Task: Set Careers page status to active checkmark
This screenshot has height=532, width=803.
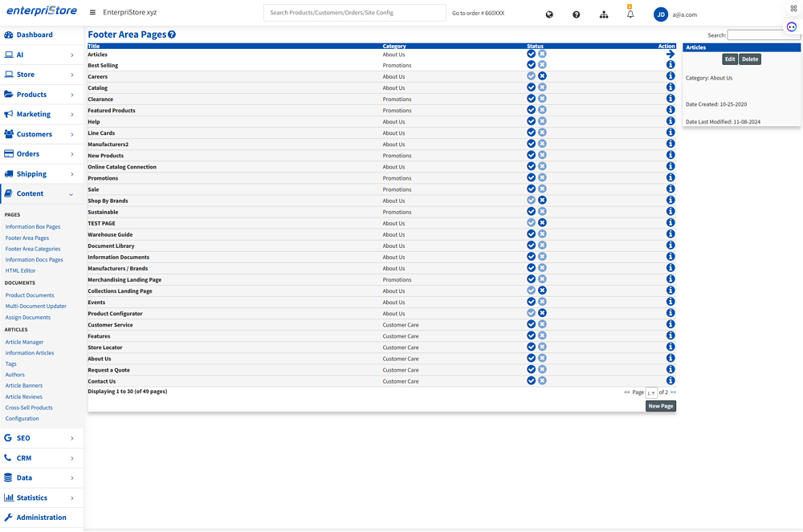Action: pyautogui.click(x=531, y=76)
